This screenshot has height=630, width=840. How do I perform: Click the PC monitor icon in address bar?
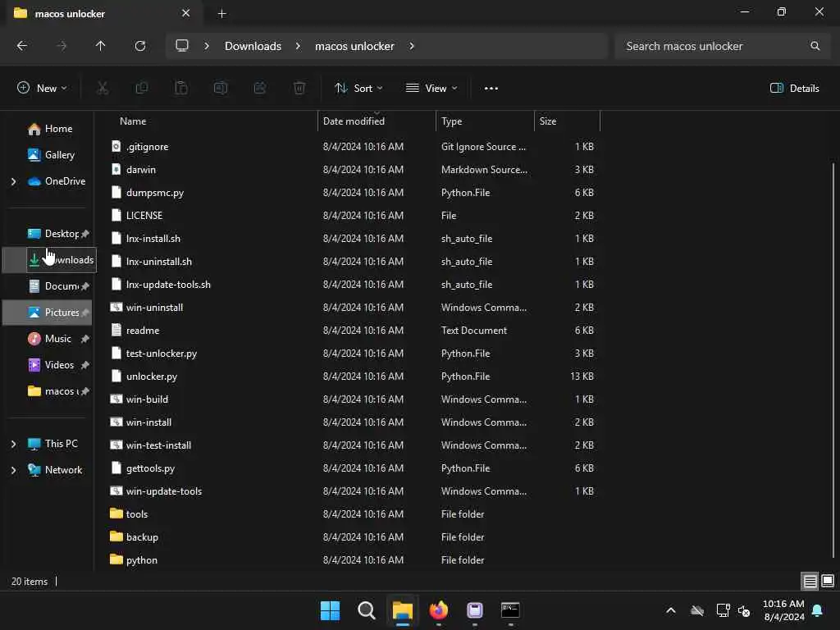pyautogui.click(x=182, y=46)
